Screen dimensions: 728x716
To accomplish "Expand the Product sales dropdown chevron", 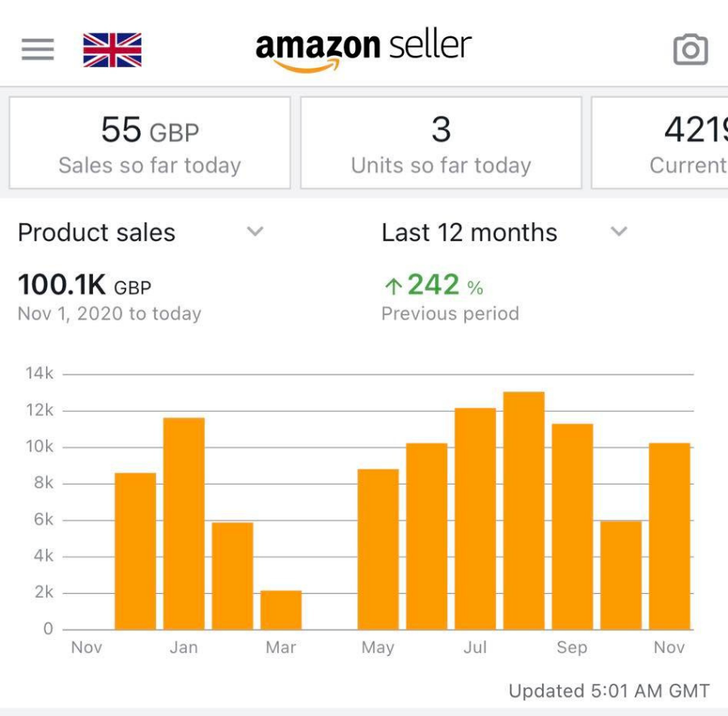I will tap(255, 232).
